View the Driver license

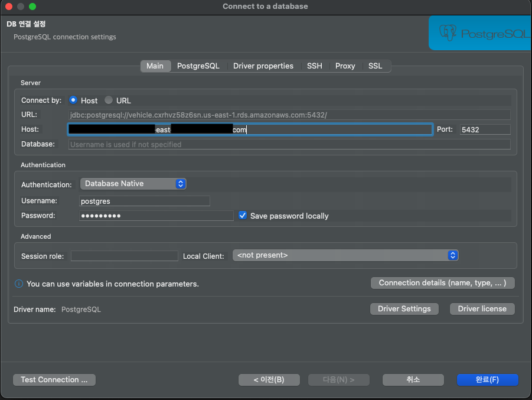pyautogui.click(x=482, y=309)
